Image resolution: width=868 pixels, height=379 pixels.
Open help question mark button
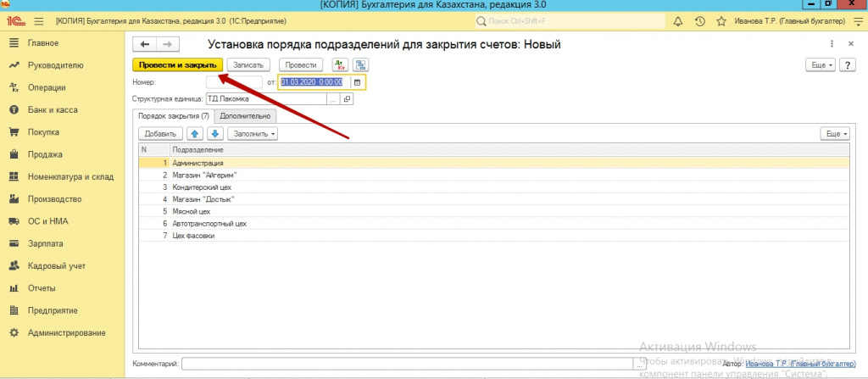pyautogui.click(x=848, y=64)
